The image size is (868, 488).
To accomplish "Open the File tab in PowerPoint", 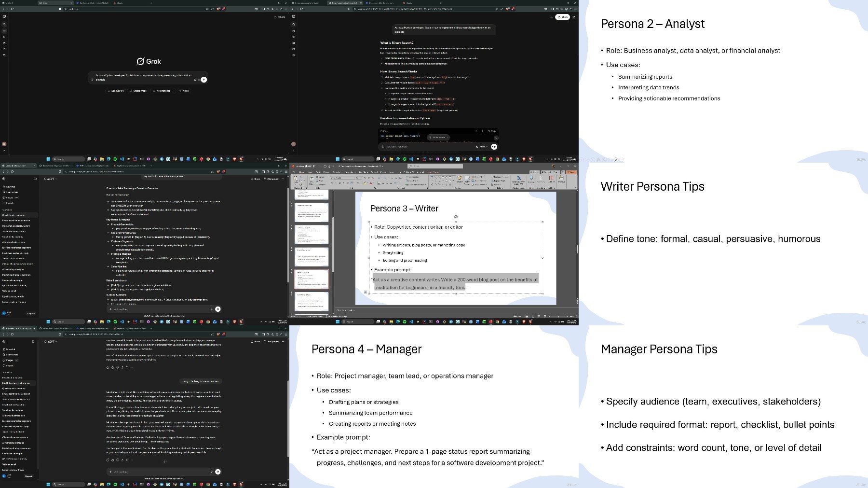I will [293, 172].
